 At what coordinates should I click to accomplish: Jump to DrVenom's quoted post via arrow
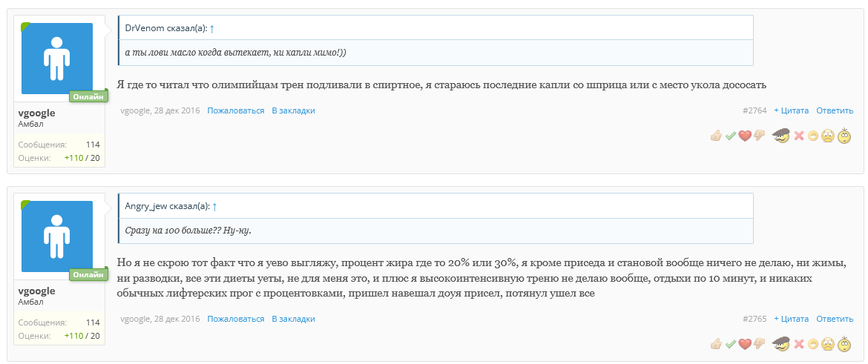click(211, 28)
